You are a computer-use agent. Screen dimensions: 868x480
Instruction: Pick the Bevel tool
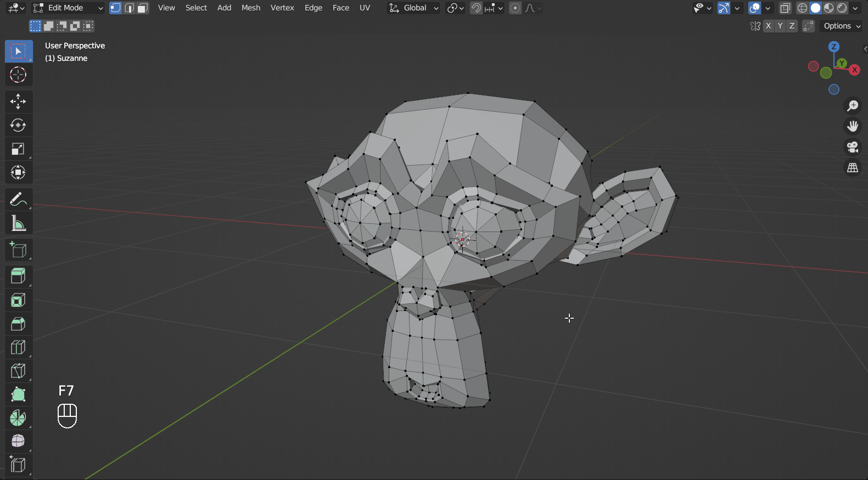tap(19, 324)
